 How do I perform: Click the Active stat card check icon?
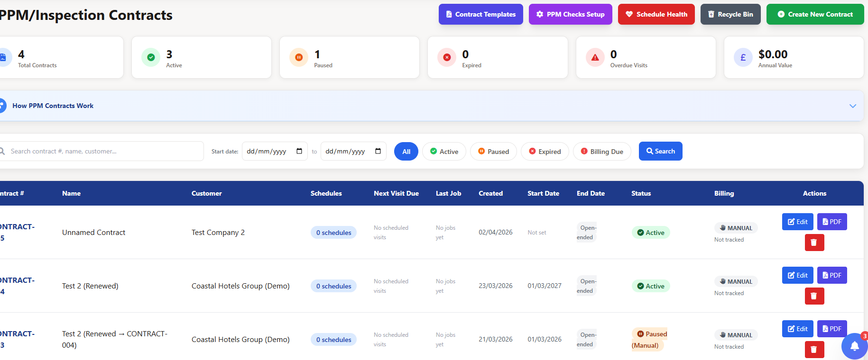(151, 57)
